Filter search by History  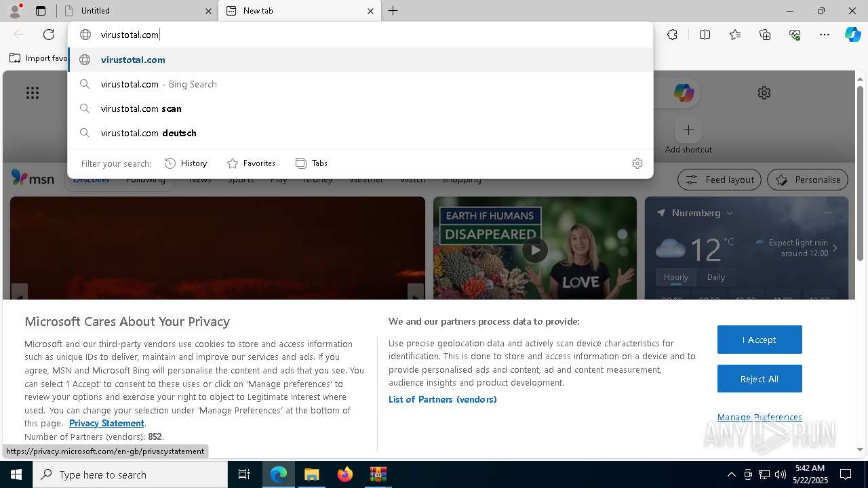coord(186,163)
